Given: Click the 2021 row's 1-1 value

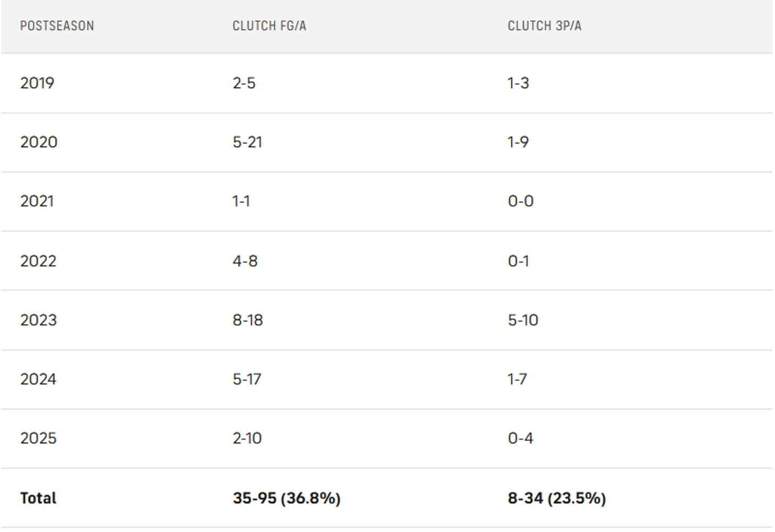Looking at the screenshot, I should (241, 201).
